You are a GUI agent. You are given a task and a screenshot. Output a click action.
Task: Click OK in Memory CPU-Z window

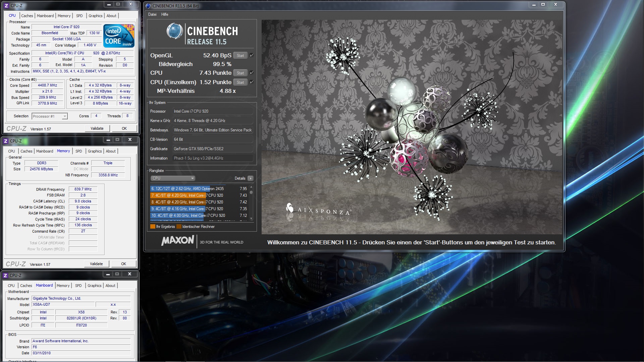click(124, 264)
